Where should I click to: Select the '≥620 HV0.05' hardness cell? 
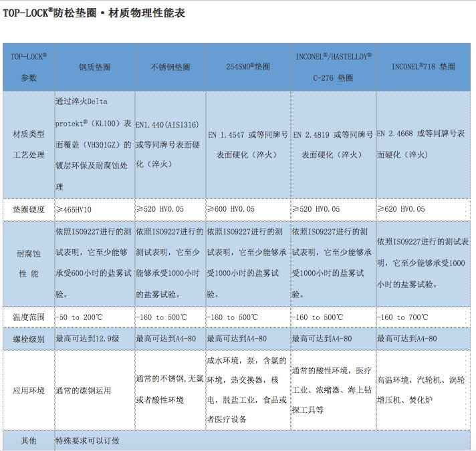click(401, 209)
